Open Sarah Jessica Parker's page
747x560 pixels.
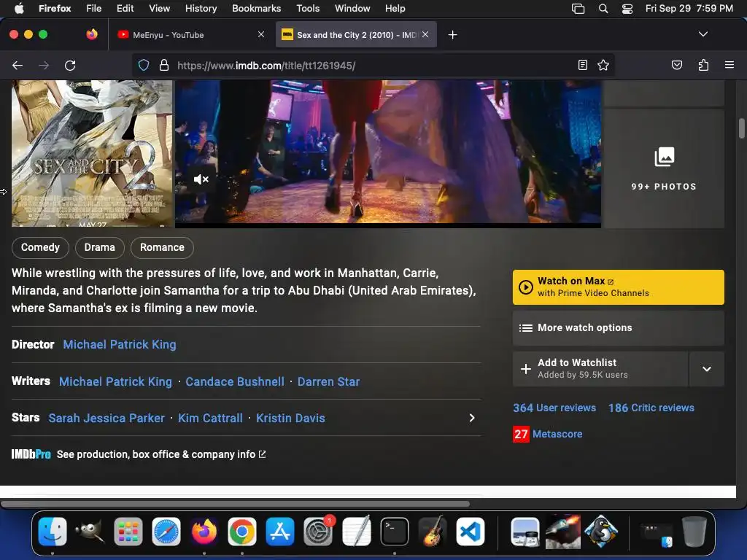pyautogui.click(x=107, y=418)
